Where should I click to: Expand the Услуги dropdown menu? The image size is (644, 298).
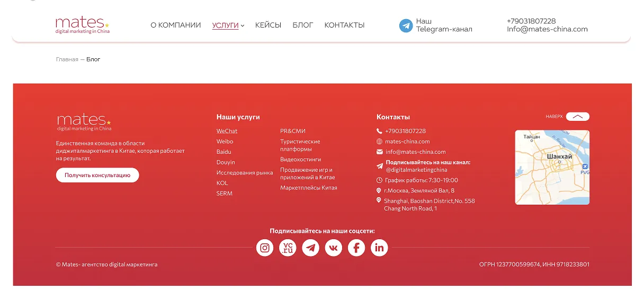pos(228,25)
